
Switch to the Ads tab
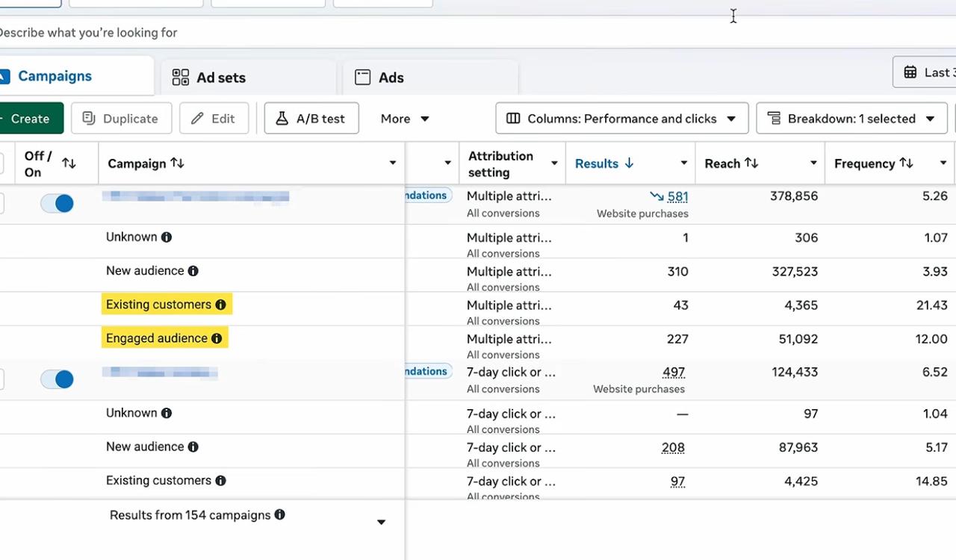430,78
